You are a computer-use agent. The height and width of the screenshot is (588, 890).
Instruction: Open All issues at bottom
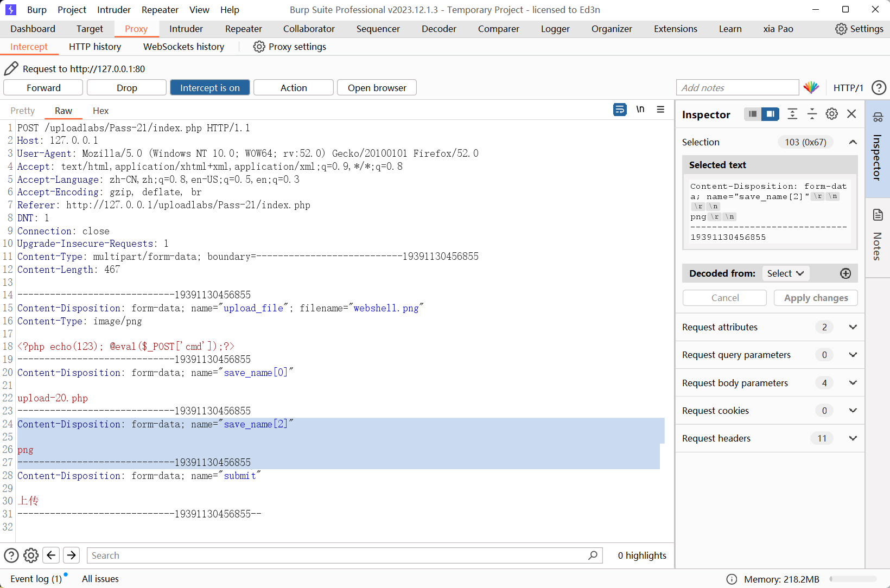click(100, 579)
